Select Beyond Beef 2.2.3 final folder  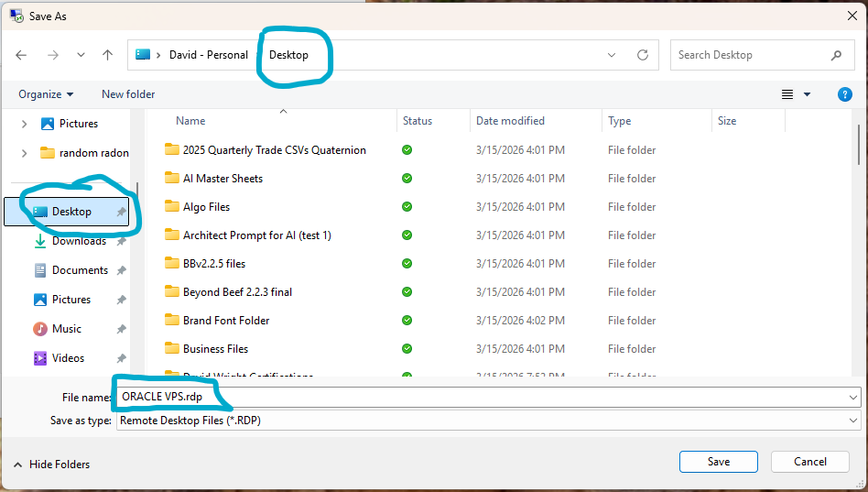[237, 292]
